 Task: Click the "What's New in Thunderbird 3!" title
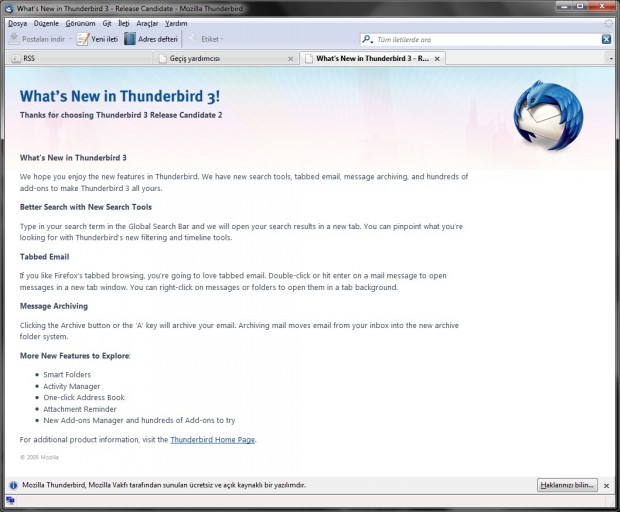(120, 96)
